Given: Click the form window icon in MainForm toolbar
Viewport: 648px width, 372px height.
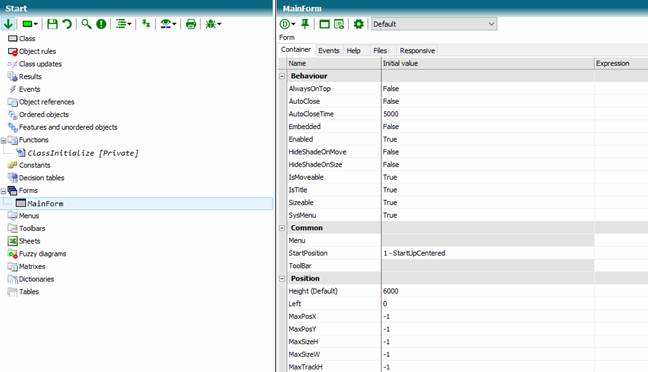Looking at the screenshot, I should click(x=325, y=24).
